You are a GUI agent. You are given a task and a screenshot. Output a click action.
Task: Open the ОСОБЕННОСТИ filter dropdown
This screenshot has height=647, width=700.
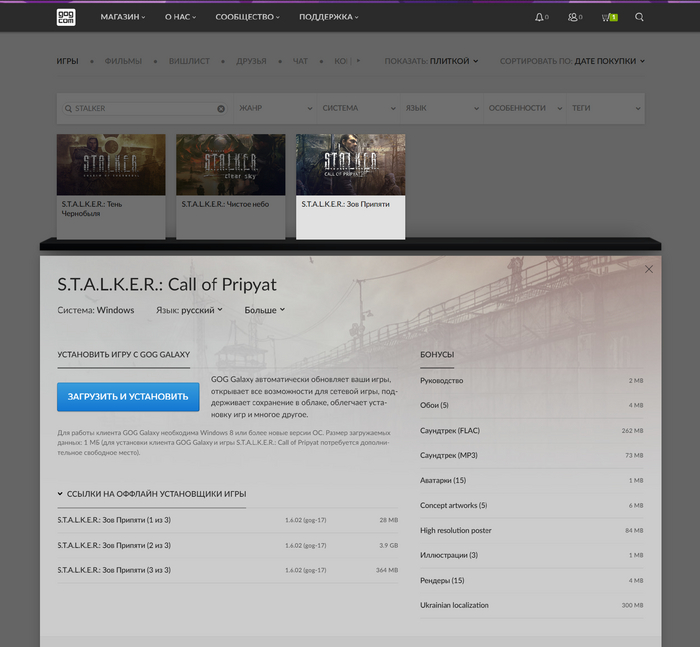coord(525,109)
